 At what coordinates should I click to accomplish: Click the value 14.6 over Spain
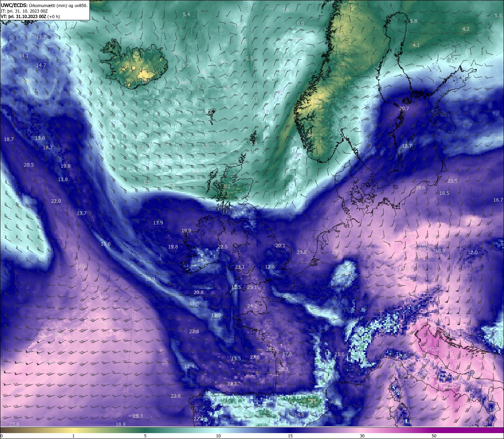(x=299, y=415)
